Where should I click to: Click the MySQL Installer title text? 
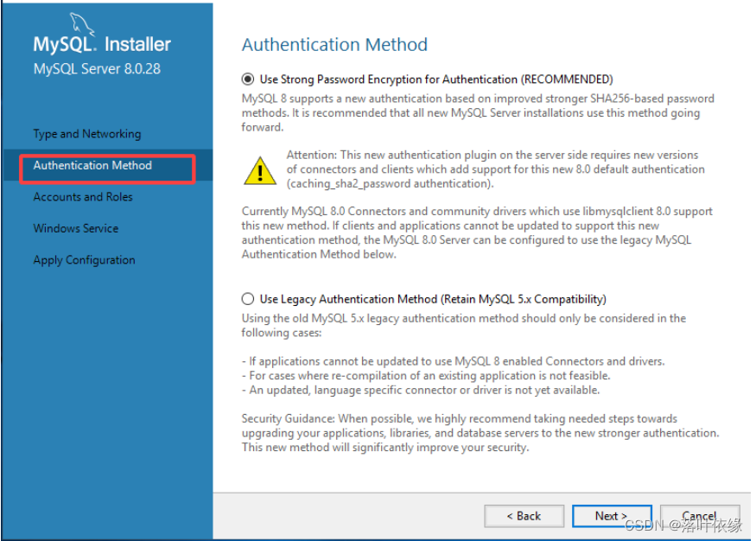click(102, 44)
